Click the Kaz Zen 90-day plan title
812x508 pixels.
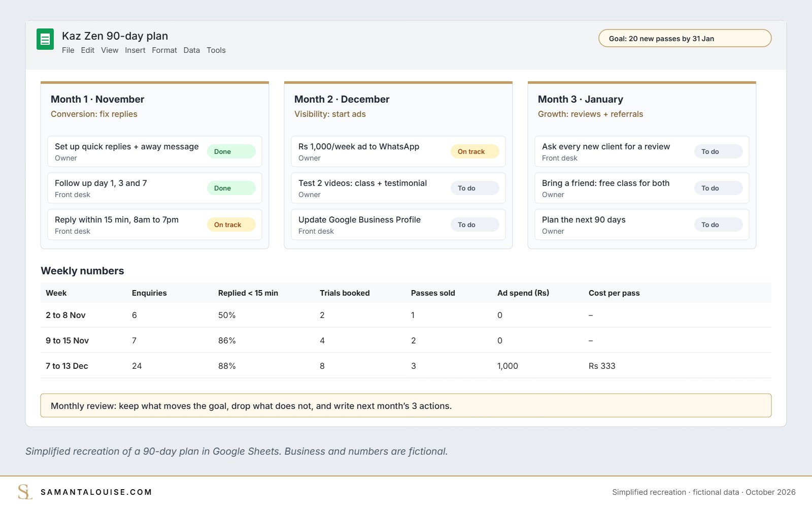[x=115, y=36]
